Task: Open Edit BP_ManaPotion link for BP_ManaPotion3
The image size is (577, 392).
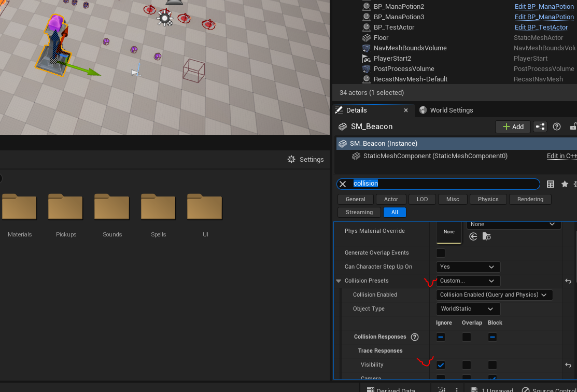Action: (x=544, y=17)
